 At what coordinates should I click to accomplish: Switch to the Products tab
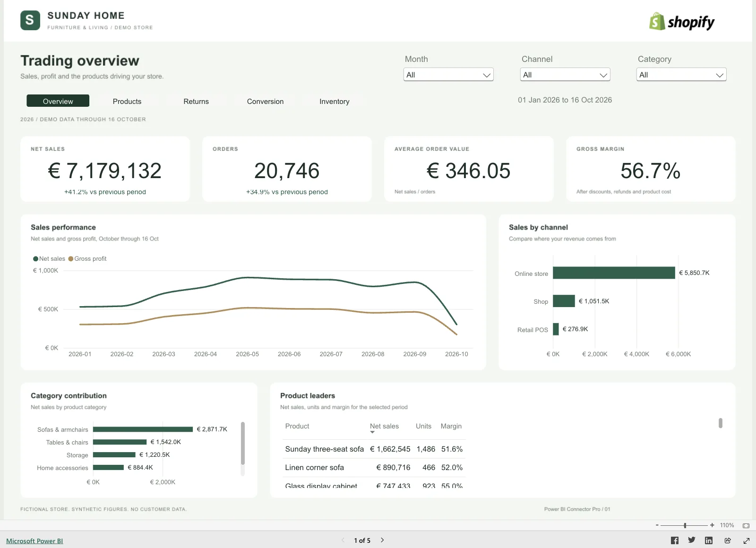[x=127, y=101]
